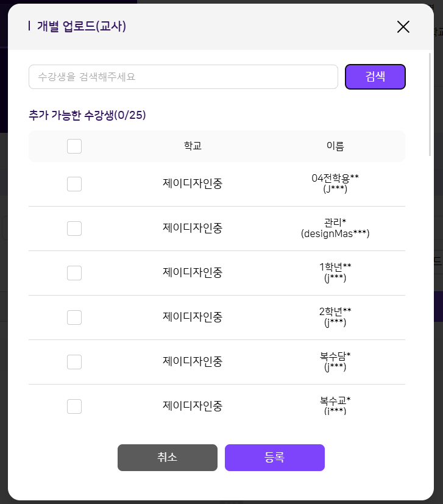
Task: Close the 개별 업로드(교사) dialog
Action: coord(403,26)
